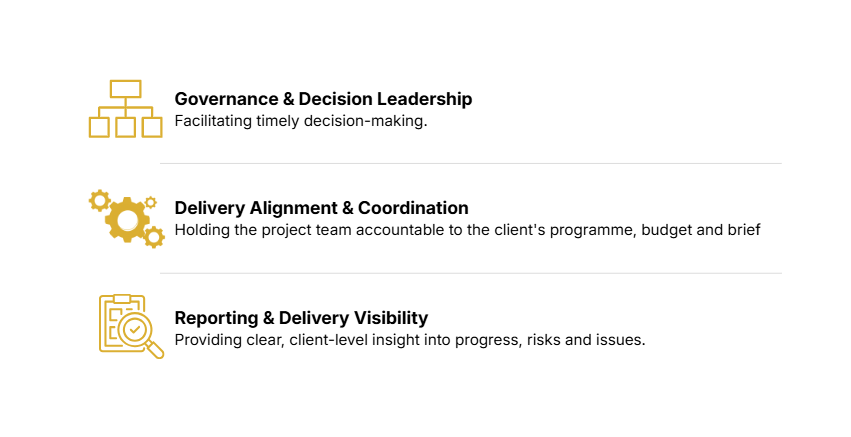The width and height of the screenshot is (851, 437).
Task: Click the org chart hierarchy icon
Action: coord(125,109)
